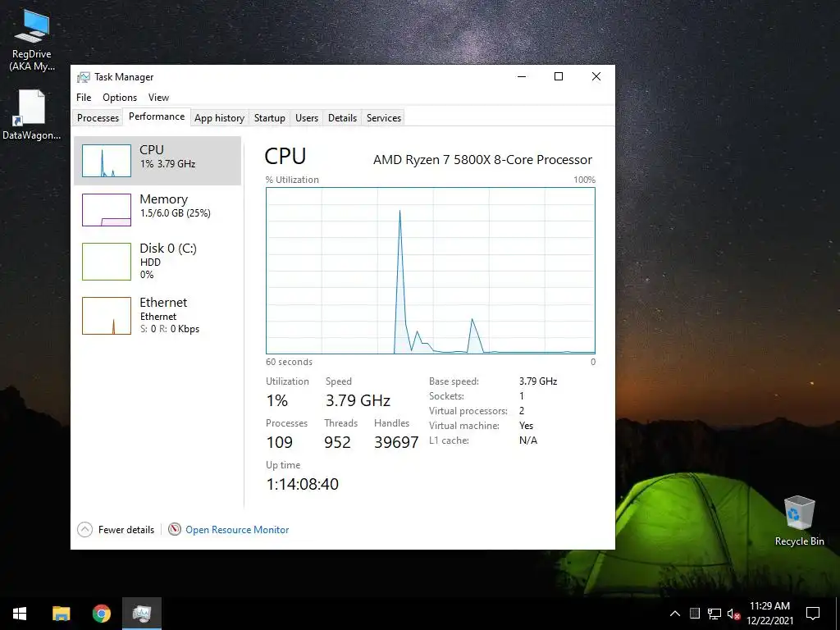Select the Ethernet mini graph thumbnail
840x630 pixels.
tap(107, 316)
